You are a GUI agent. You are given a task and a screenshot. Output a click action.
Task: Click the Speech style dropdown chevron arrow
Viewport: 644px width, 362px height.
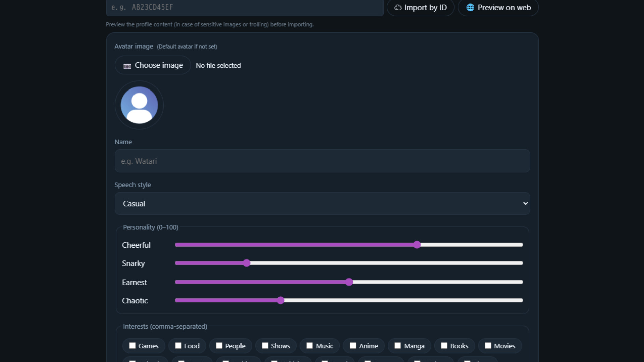point(525,203)
